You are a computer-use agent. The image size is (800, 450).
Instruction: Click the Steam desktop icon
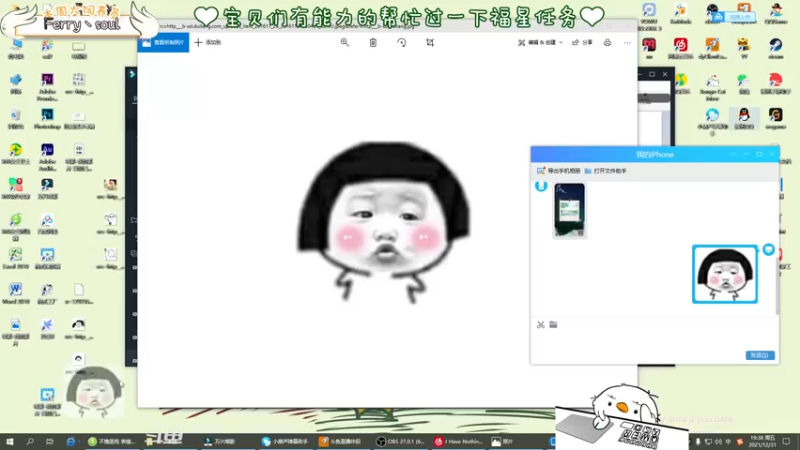coord(776,48)
